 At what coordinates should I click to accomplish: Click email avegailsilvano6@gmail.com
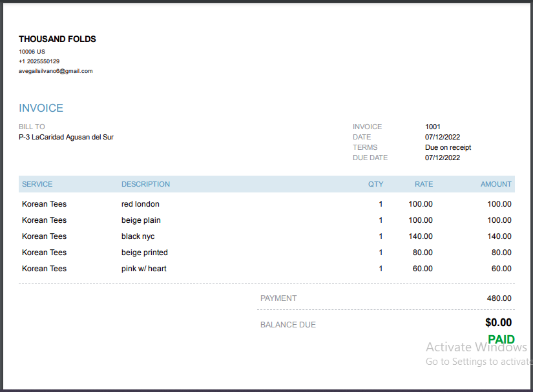[x=56, y=71]
